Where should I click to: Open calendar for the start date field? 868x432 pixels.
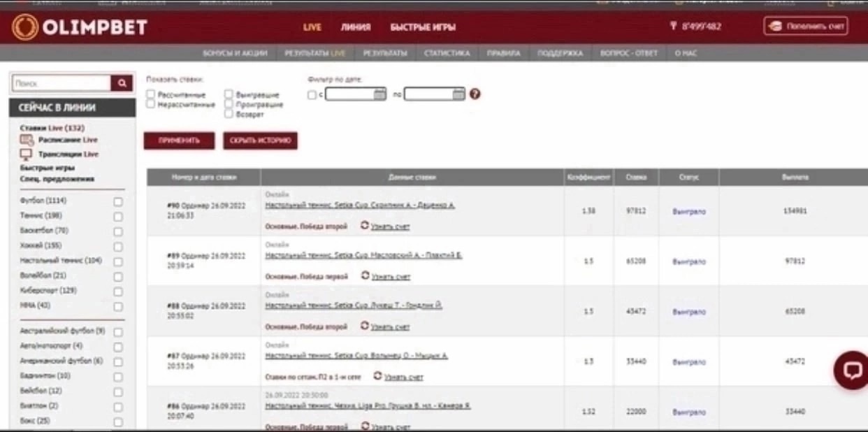click(x=379, y=94)
